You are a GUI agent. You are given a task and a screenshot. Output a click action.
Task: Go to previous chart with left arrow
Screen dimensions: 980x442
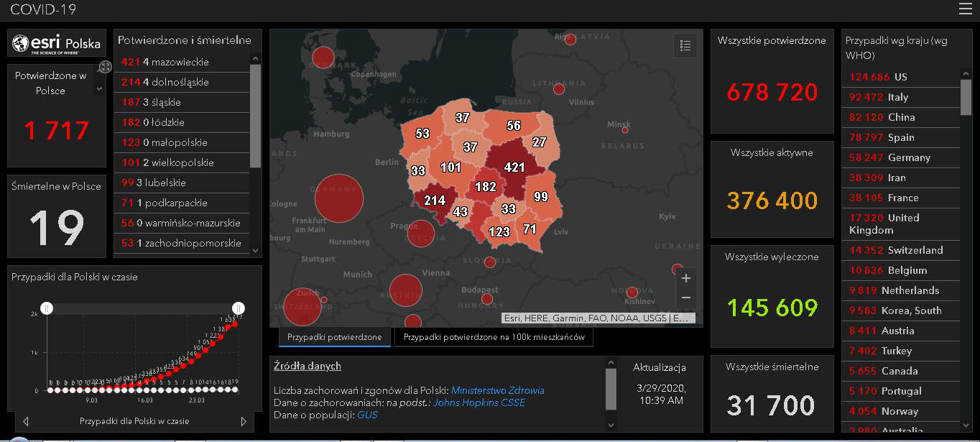pos(26,421)
